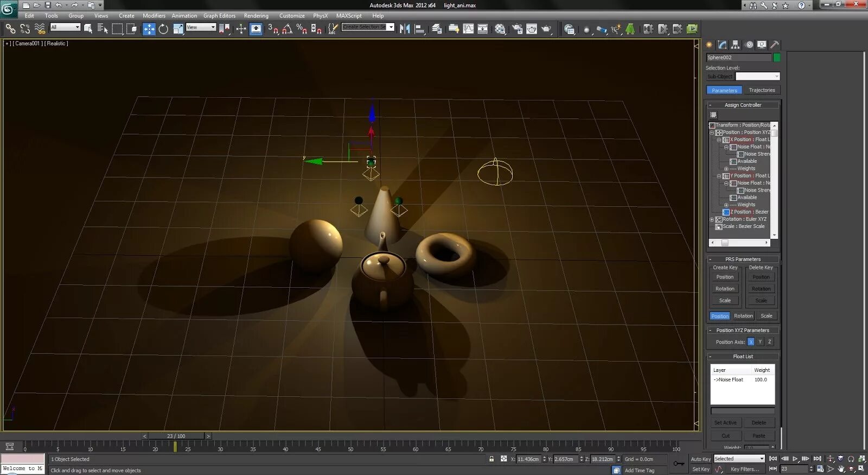Select the Select and Rotate tool

(163, 29)
